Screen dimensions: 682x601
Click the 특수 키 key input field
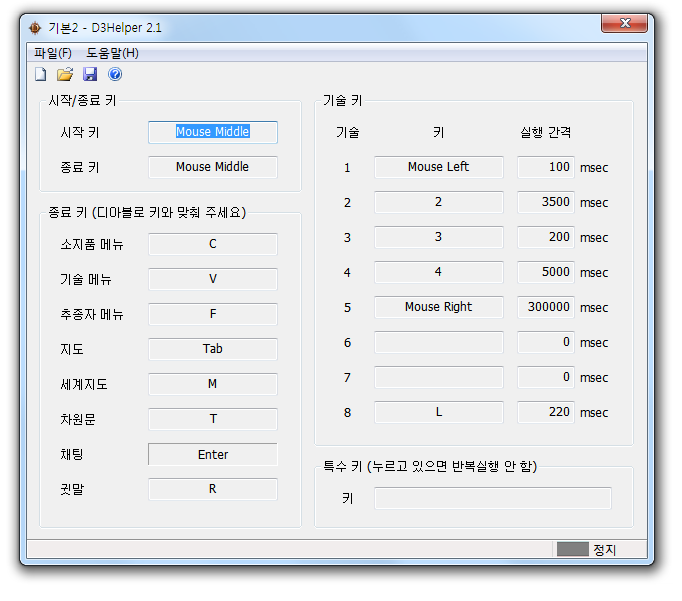493,498
